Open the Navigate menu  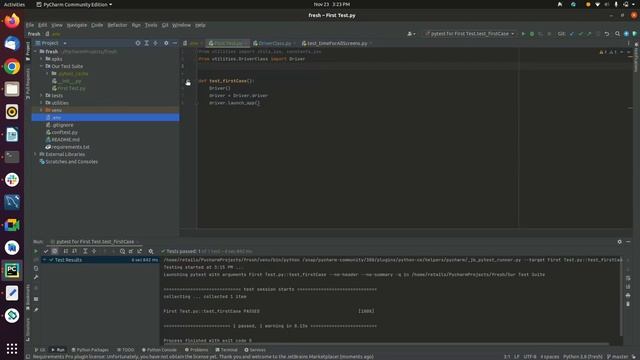click(77, 25)
